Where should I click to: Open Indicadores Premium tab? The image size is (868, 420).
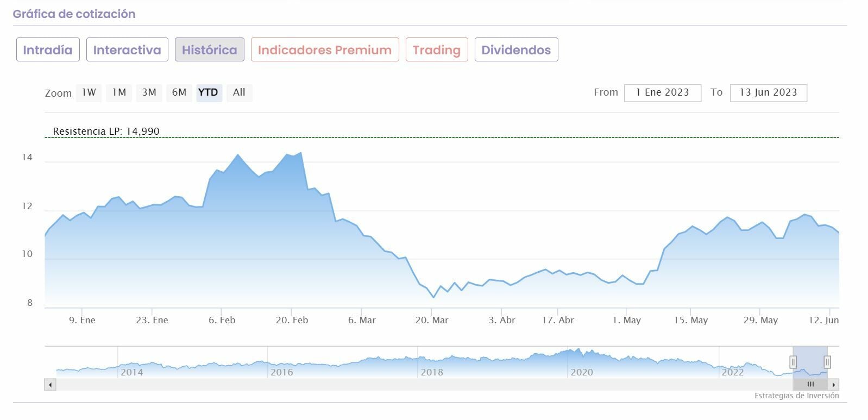point(325,50)
